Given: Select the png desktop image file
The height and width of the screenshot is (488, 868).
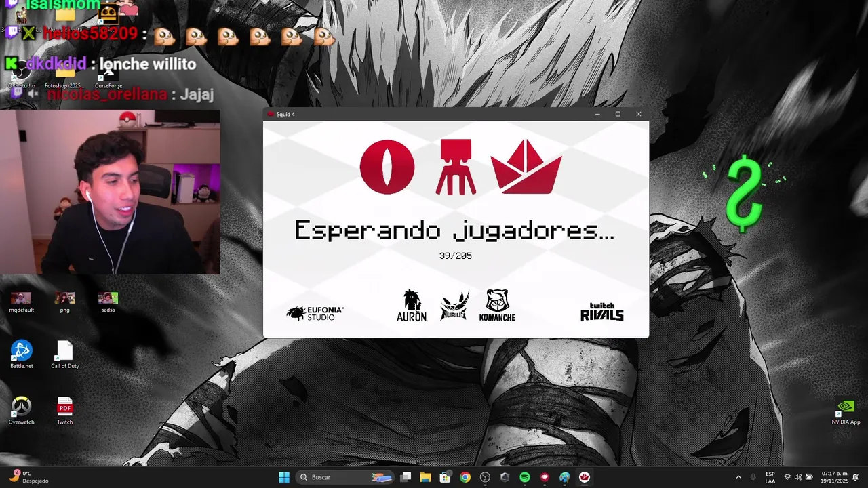Looking at the screenshot, I should click(x=64, y=302).
